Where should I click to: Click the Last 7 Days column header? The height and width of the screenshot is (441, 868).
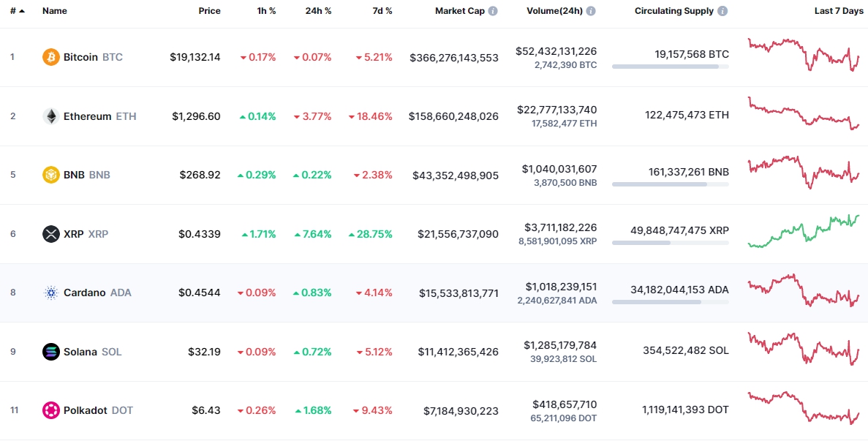pos(837,11)
